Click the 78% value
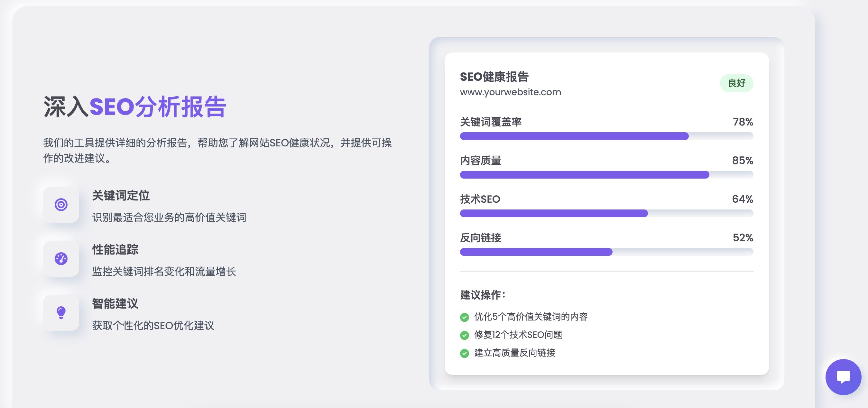Viewport: 868px width, 408px height. coord(743,122)
